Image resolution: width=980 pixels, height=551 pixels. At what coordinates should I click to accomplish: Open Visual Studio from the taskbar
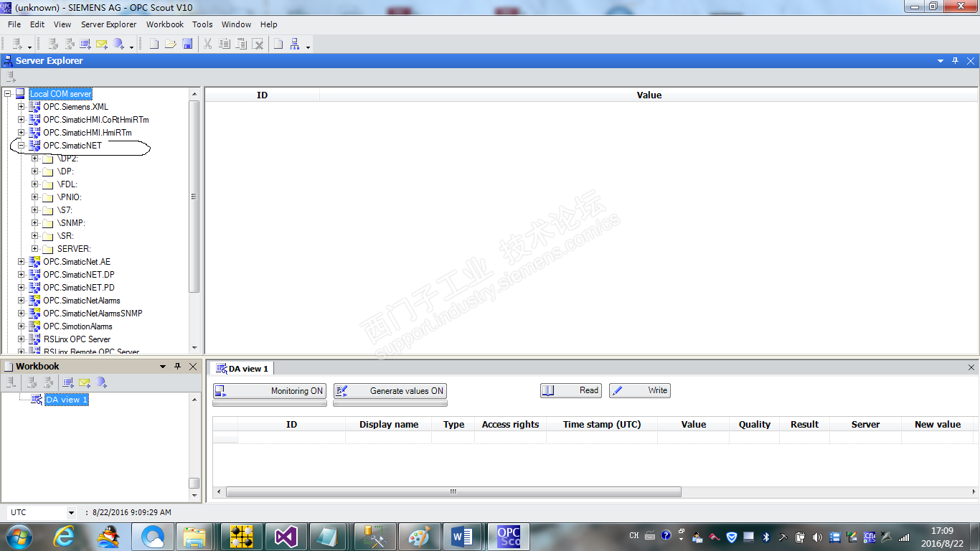(286, 537)
